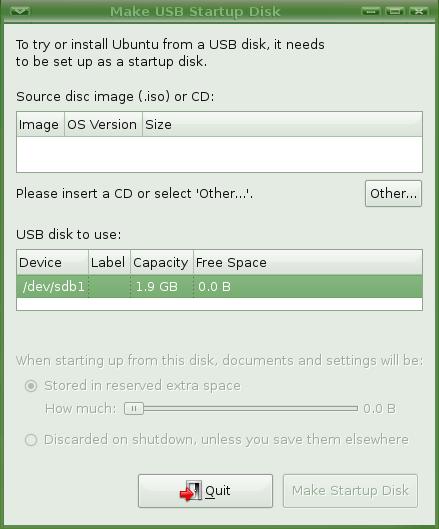Click the Make Startup Disk button
This screenshot has height=529, width=439.
tap(350, 491)
